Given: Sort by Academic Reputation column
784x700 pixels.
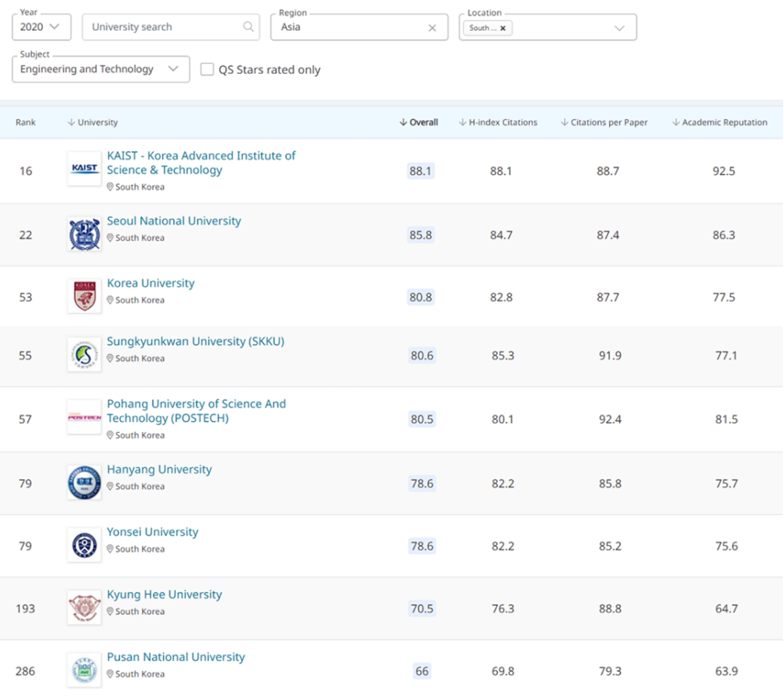Looking at the screenshot, I should click(720, 122).
